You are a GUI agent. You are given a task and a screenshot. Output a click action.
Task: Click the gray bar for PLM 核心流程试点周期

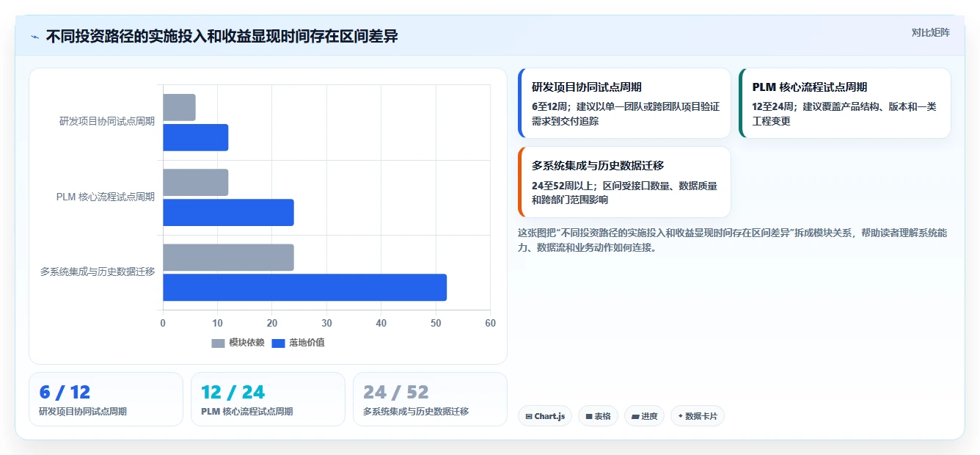tap(196, 183)
